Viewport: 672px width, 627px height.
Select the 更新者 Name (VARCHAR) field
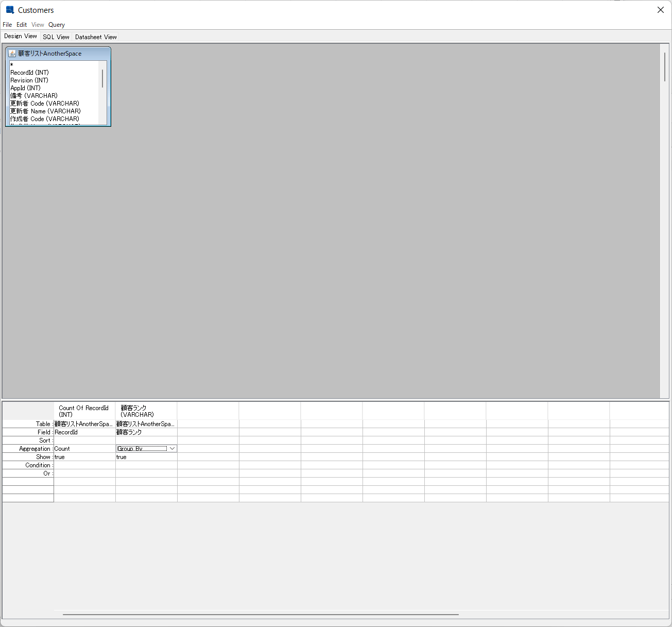coord(54,111)
